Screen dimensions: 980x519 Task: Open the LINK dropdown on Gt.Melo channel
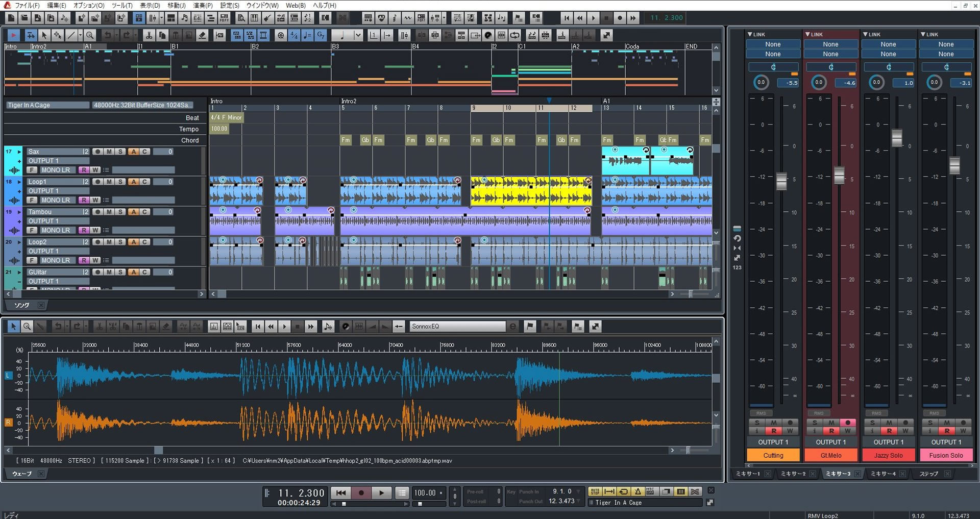coord(814,34)
